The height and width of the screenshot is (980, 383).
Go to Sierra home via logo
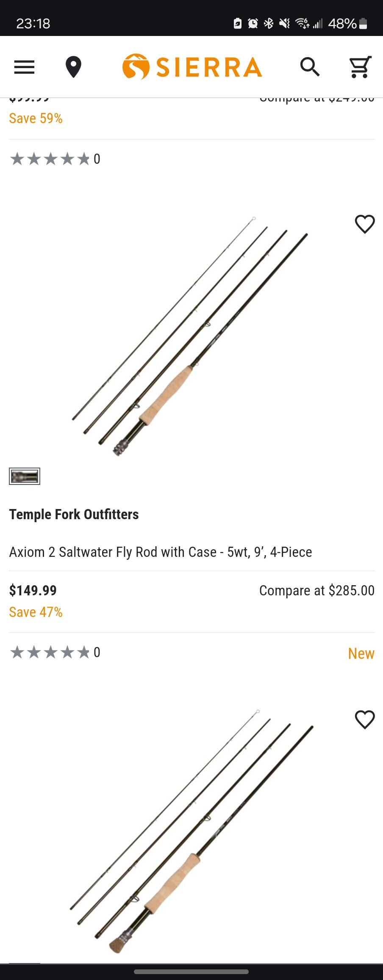[192, 67]
